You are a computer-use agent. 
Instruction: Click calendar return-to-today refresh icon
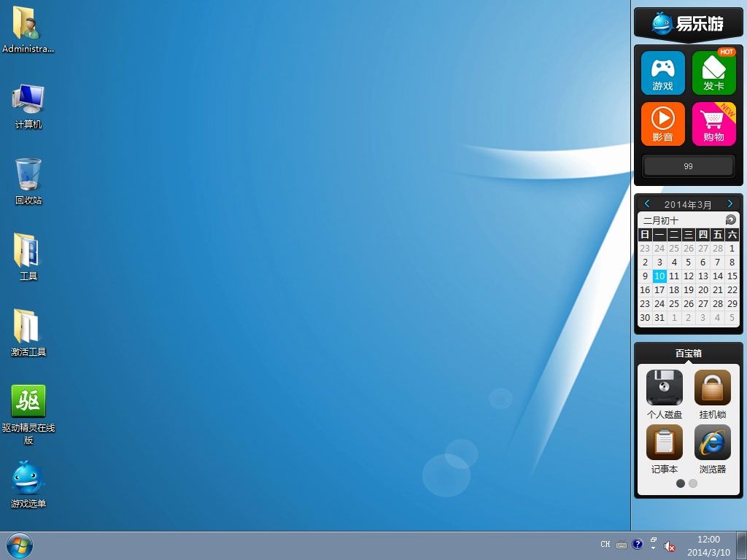point(731,219)
